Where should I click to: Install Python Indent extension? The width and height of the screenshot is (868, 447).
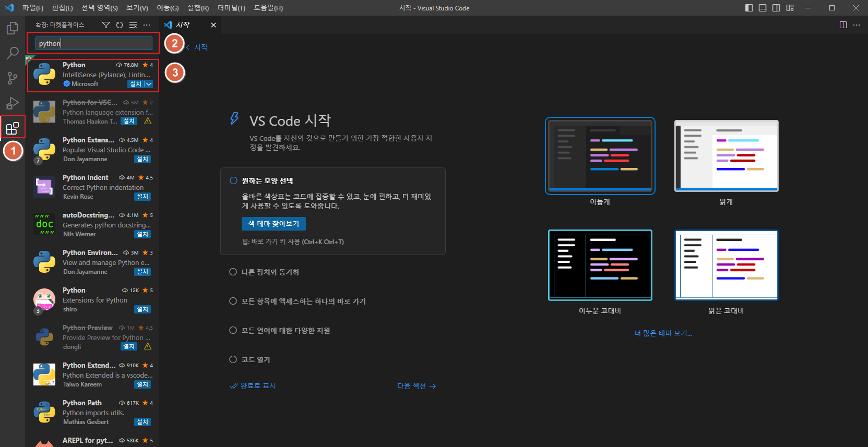click(142, 197)
